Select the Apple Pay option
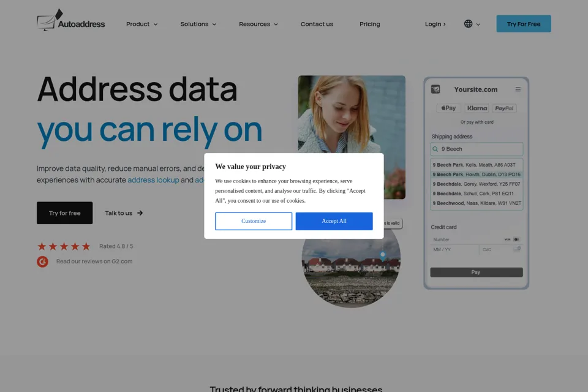The height and width of the screenshot is (392, 588). pos(448,108)
